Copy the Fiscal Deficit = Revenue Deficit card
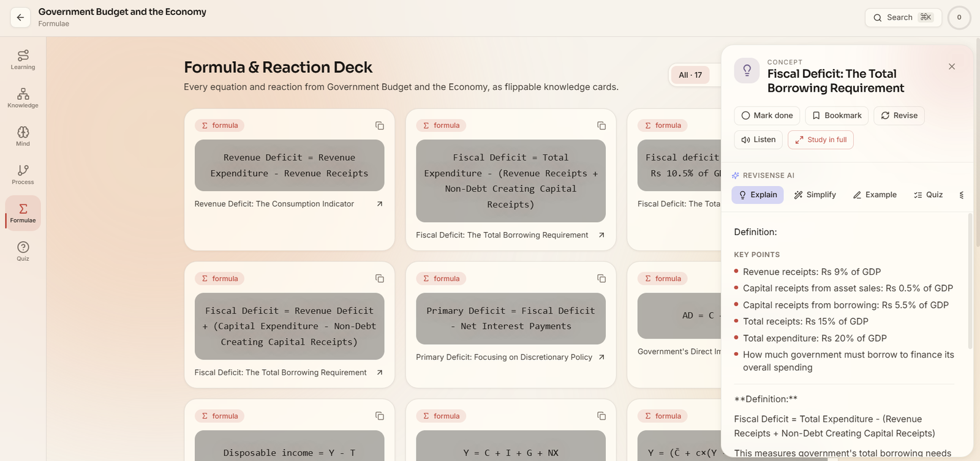The height and width of the screenshot is (461, 980). [x=380, y=279]
